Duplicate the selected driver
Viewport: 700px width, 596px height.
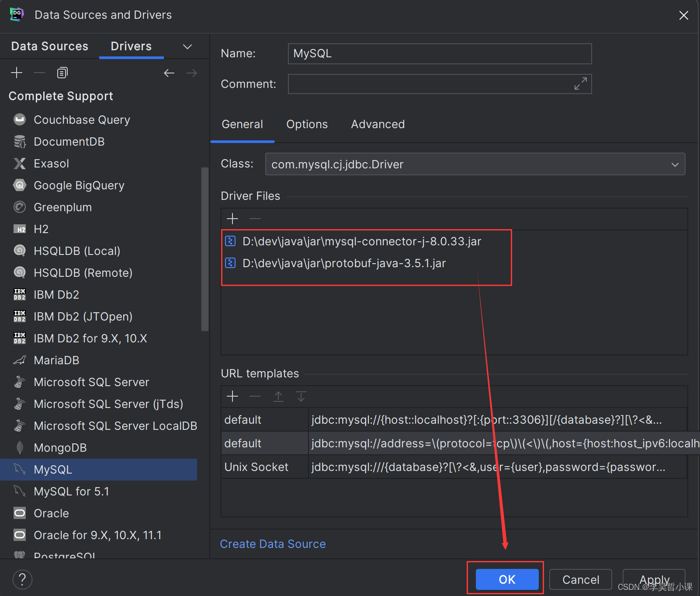pos(62,73)
